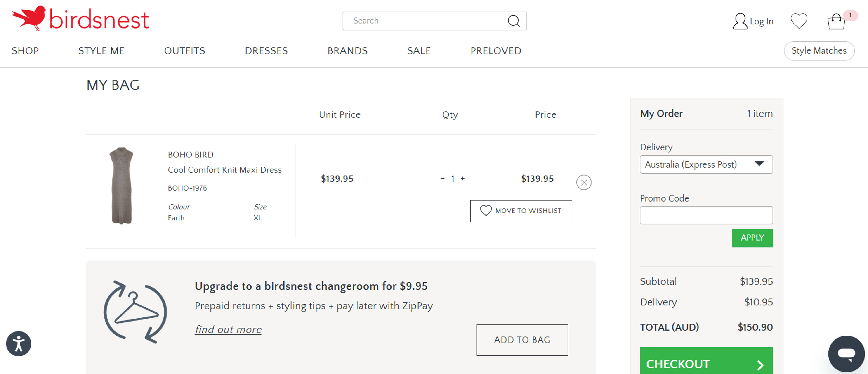Image resolution: width=868 pixels, height=374 pixels.
Task: Click ADD TO BAG for changeroom upgrade
Action: pos(522,340)
